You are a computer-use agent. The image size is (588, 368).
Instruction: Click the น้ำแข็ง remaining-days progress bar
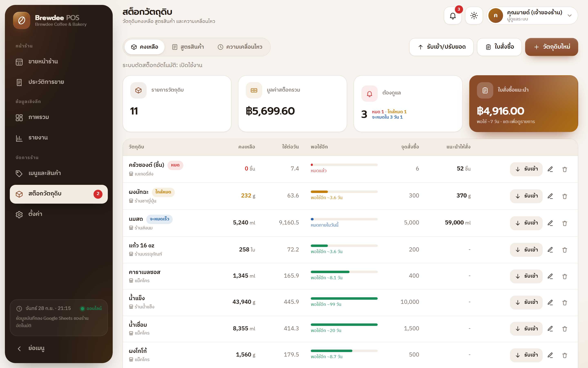click(x=344, y=298)
